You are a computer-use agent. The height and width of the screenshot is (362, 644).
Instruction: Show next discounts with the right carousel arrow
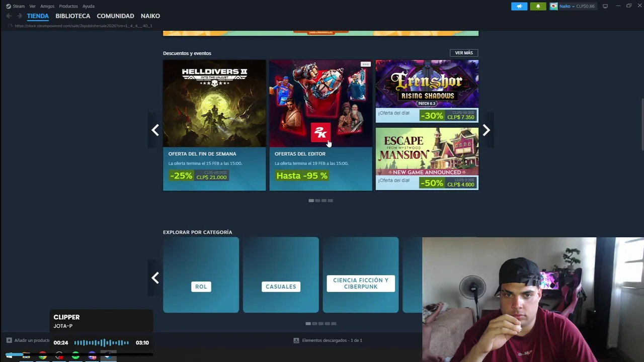tap(486, 130)
